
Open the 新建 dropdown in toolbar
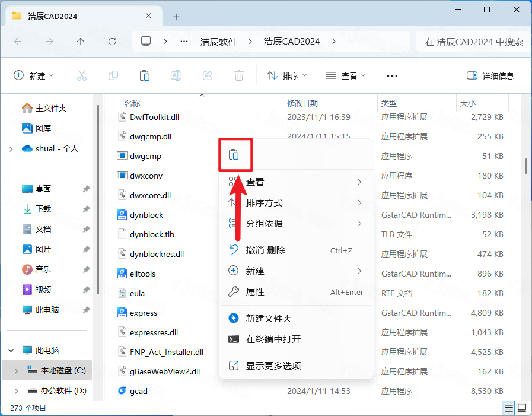click(34, 75)
